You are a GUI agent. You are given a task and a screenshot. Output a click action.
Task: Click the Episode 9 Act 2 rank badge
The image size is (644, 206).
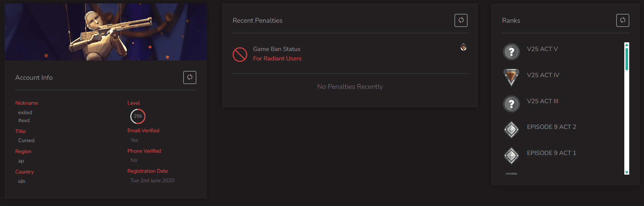[x=511, y=130]
